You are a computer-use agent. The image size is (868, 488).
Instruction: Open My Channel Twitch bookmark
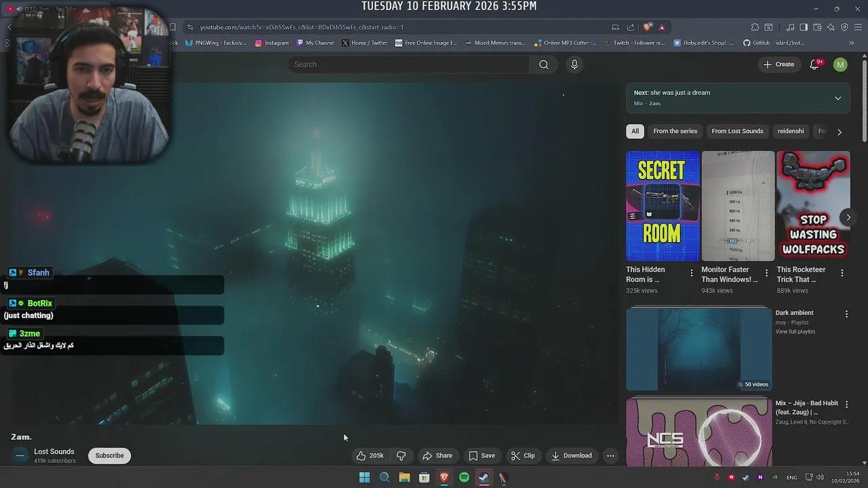pos(315,43)
